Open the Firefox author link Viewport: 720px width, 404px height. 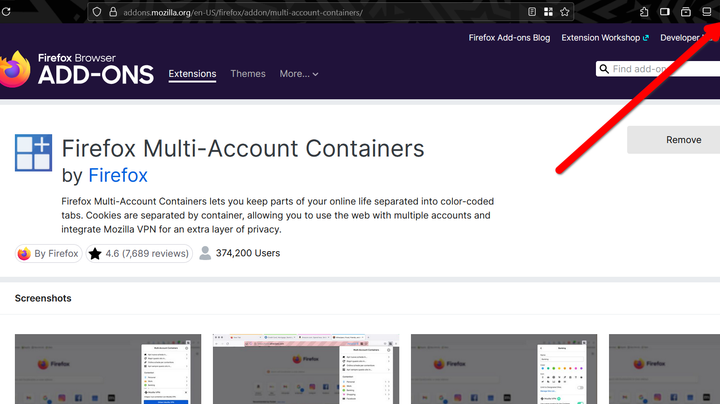[x=118, y=175]
